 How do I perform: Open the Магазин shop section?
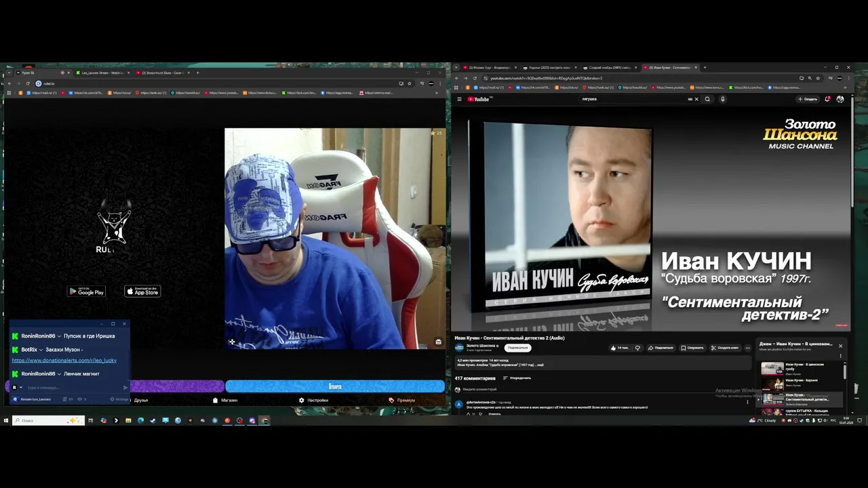(225, 400)
